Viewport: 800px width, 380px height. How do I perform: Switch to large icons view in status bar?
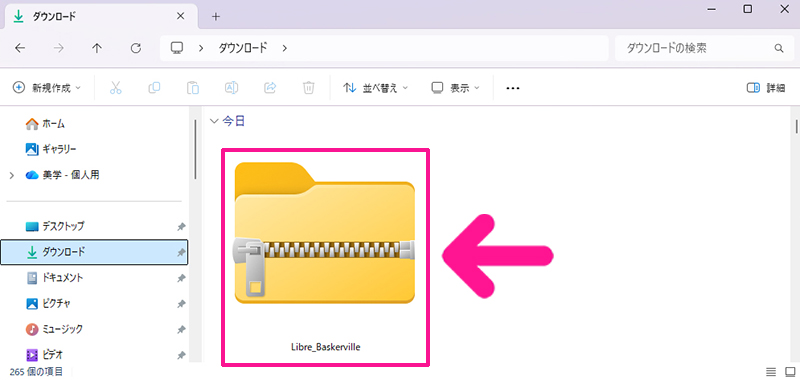790,371
